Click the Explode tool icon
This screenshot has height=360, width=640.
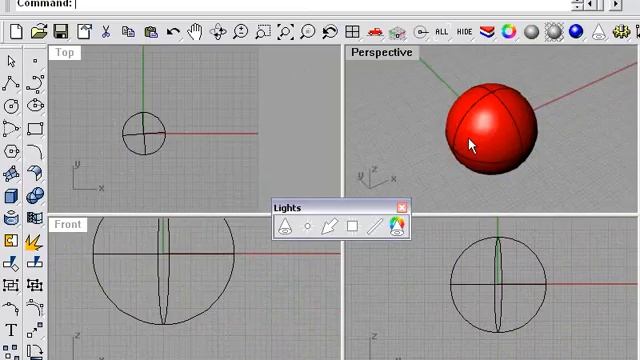point(34,242)
